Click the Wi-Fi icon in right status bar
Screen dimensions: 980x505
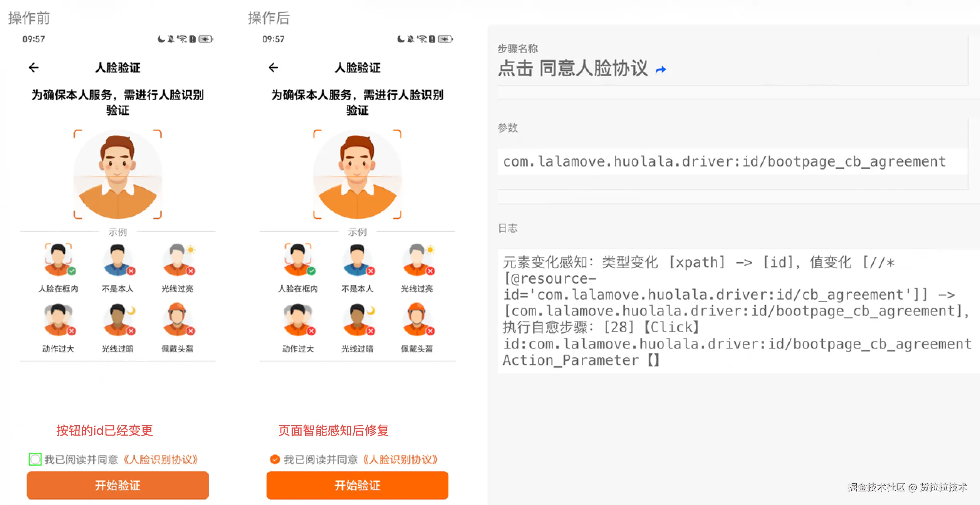[422, 39]
